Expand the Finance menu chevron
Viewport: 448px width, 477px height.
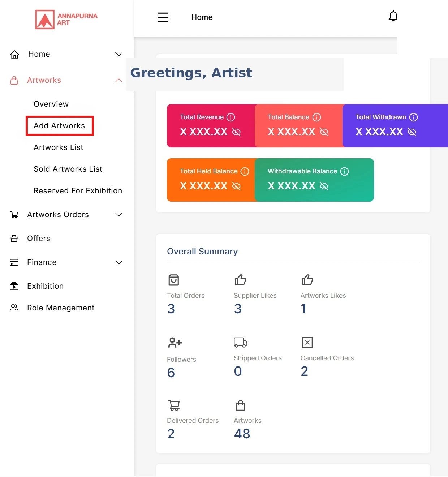coord(119,262)
